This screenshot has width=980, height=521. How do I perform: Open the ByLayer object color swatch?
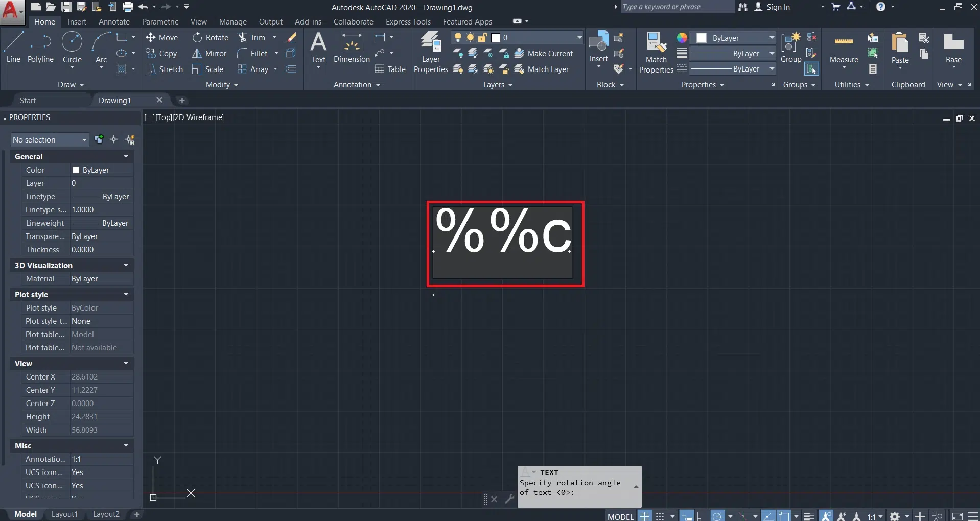pos(702,38)
